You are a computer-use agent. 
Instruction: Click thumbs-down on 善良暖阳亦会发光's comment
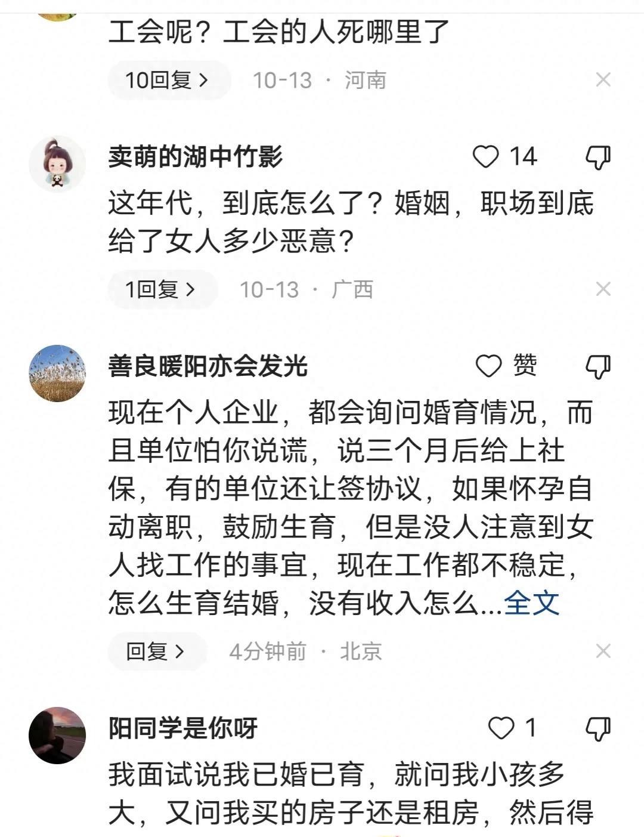[x=599, y=365]
